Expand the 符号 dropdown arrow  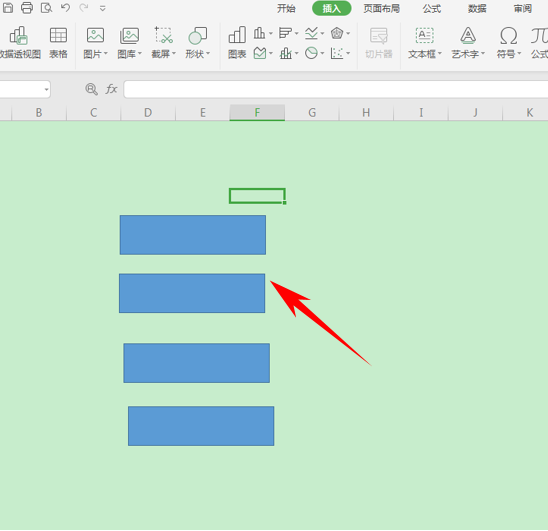pos(519,53)
